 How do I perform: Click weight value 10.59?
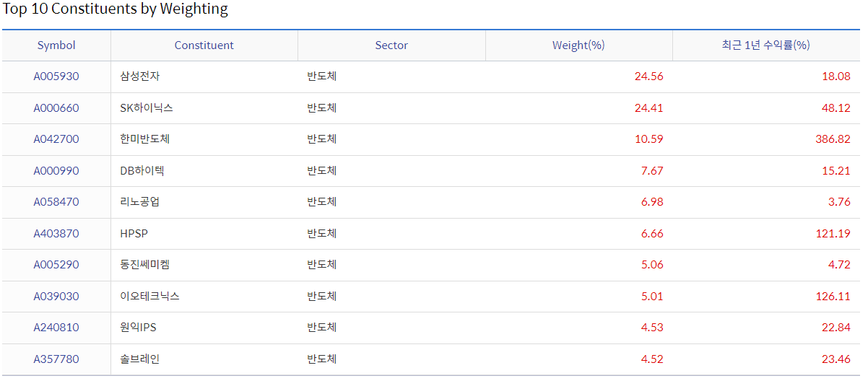click(x=648, y=139)
